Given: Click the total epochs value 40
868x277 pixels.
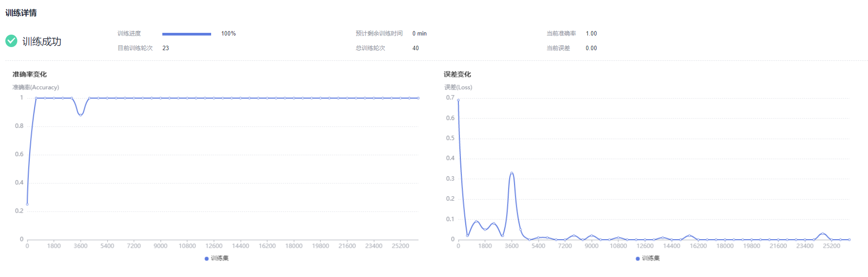Looking at the screenshot, I should [x=416, y=48].
